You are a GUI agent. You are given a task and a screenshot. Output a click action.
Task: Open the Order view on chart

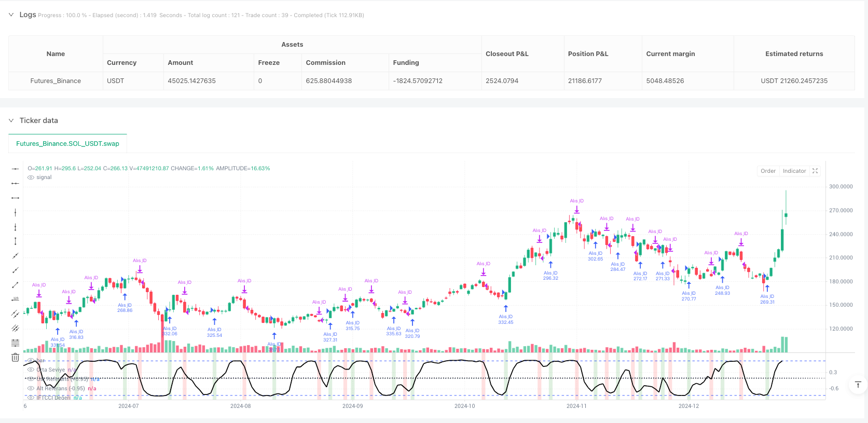(x=768, y=171)
